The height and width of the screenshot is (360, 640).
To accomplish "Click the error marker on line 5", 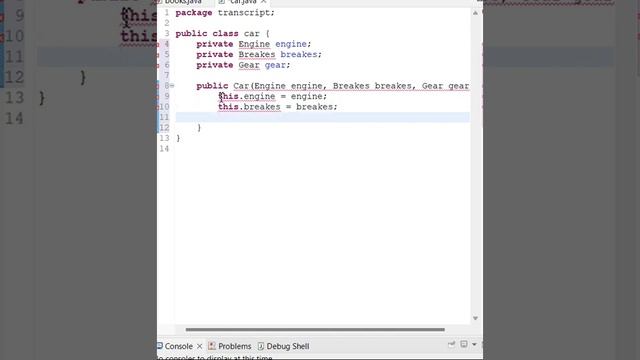I will click(x=158, y=55).
